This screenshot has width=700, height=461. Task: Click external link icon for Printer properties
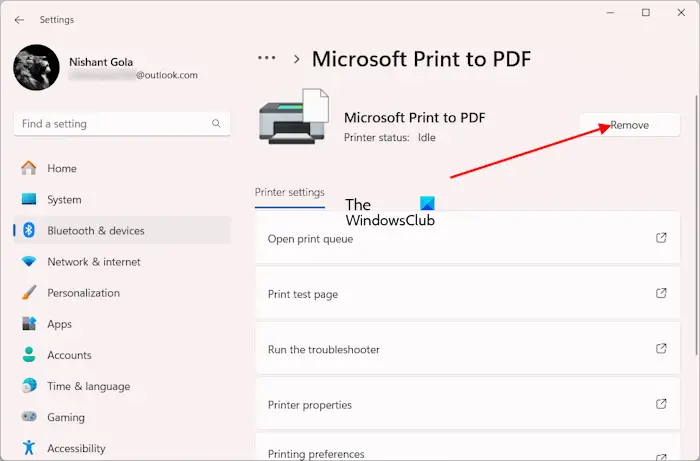(x=661, y=404)
